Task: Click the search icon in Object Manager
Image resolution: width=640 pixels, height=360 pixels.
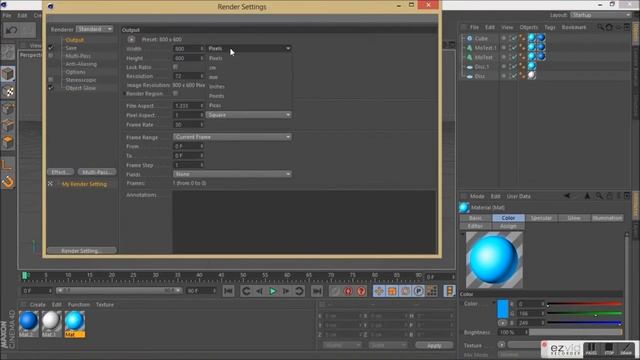Action: (x=600, y=27)
